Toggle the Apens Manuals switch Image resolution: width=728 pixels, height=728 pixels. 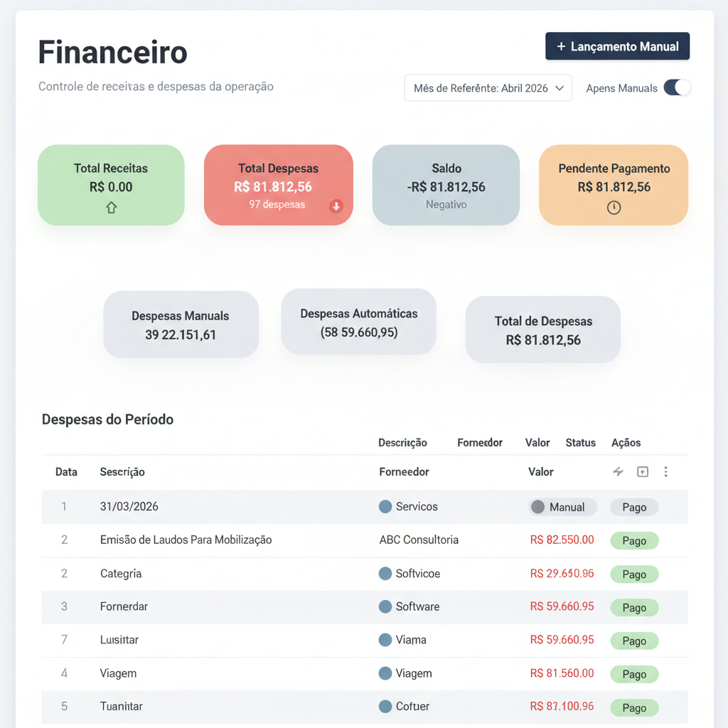[677, 87]
